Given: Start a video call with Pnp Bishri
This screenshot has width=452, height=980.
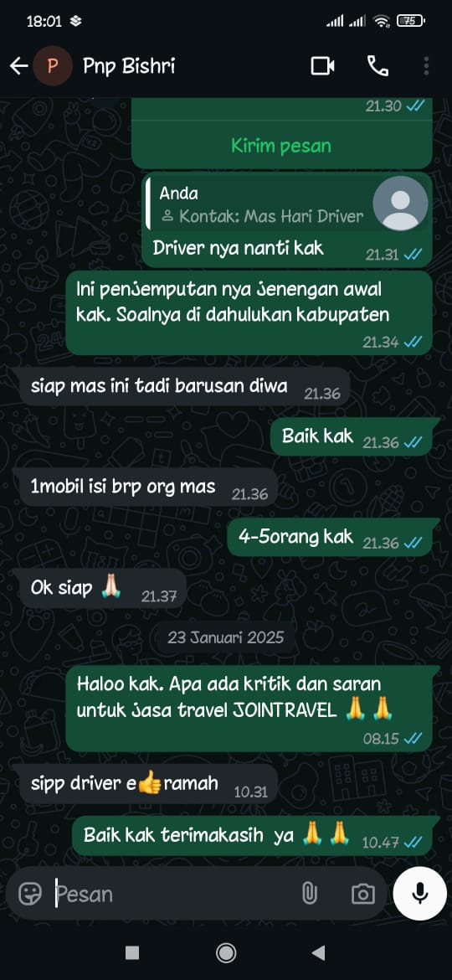Looking at the screenshot, I should click(x=323, y=65).
